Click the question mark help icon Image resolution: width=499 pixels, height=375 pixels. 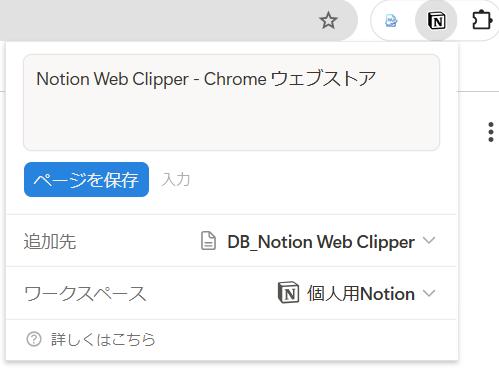point(34,339)
